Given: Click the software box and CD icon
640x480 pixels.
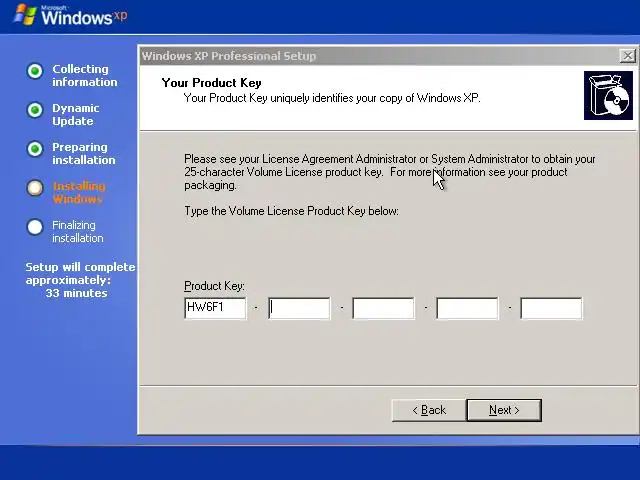Looking at the screenshot, I should 608,96.
